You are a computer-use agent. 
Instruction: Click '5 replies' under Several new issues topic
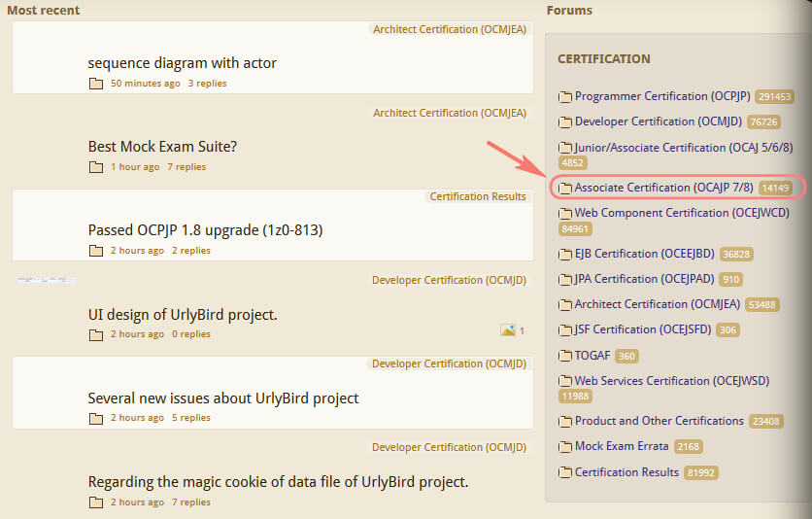point(191,418)
